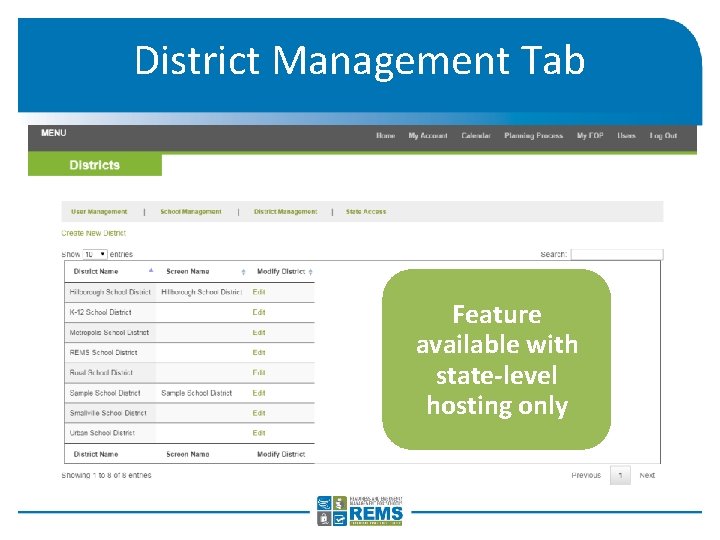
Task: Select 'Metropolis School District' name cell
Action: pos(109,332)
